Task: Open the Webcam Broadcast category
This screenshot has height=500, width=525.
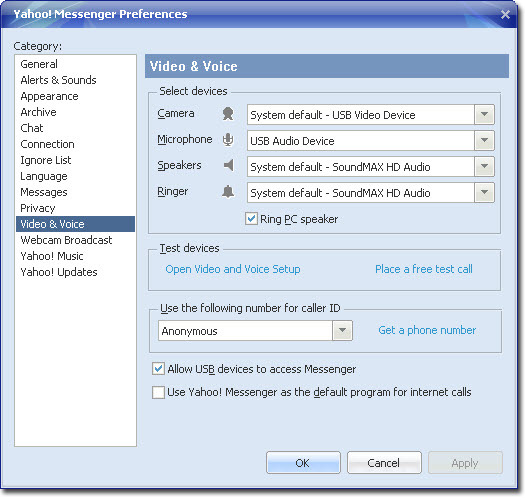Action: (x=75, y=240)
